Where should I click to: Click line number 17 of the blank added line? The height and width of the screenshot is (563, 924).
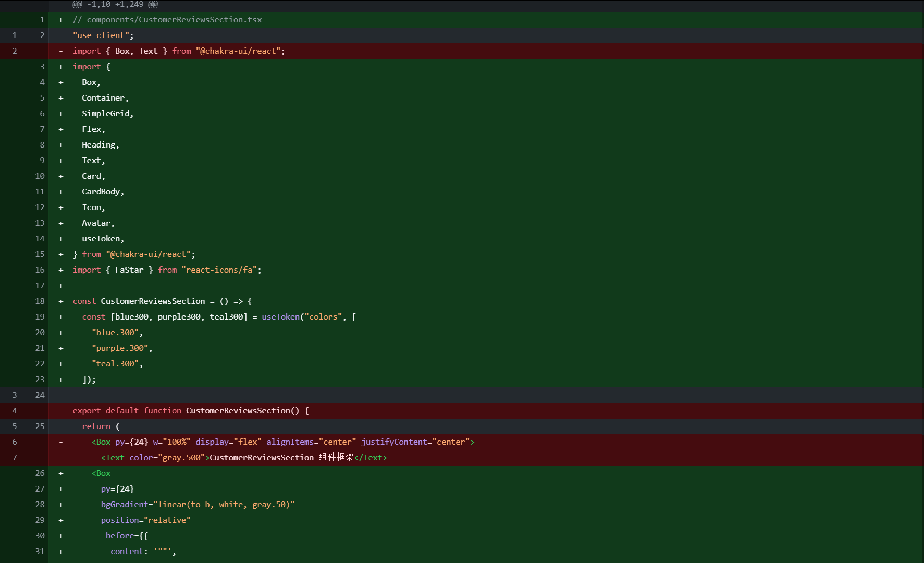(x=40, y=286)
